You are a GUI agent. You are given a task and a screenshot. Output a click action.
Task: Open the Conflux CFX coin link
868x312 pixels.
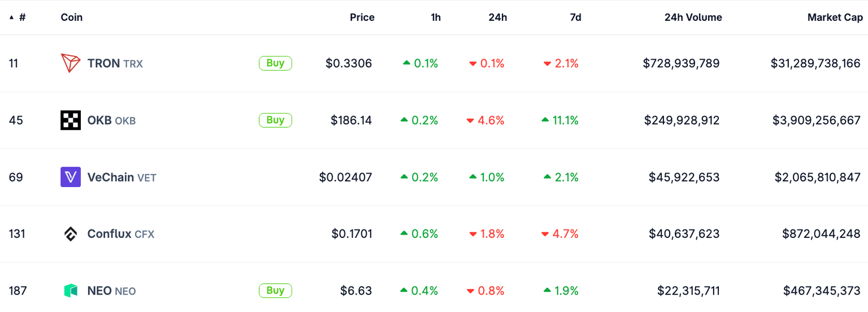pos(120,234)
